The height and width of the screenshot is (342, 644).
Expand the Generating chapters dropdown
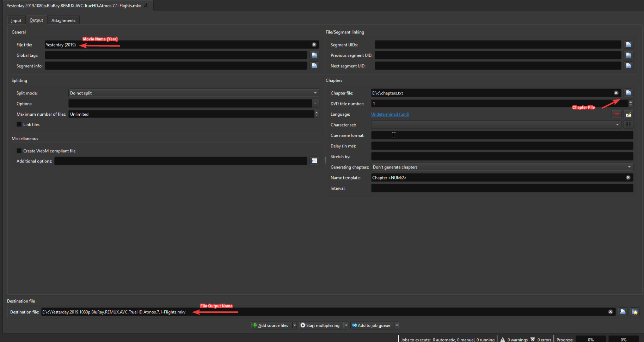[x=502, y=167]
